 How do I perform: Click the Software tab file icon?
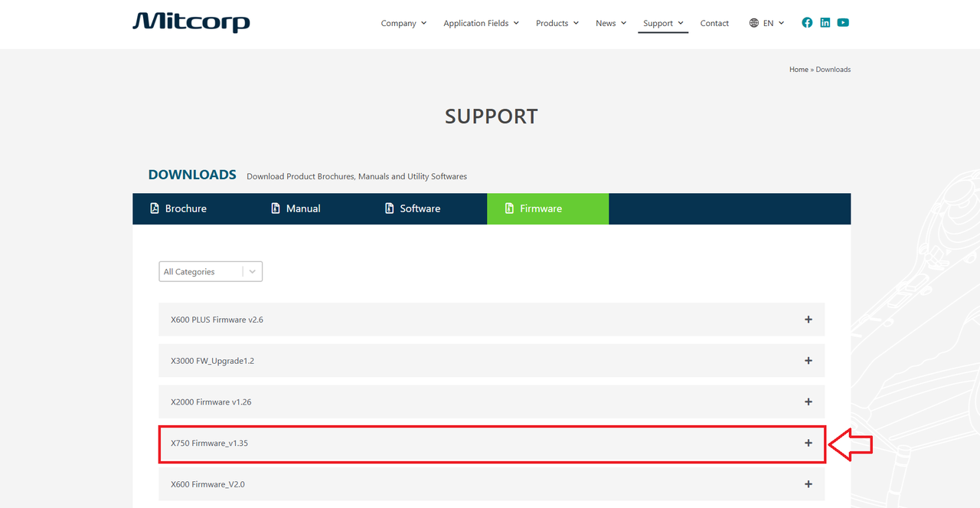click(x=389, y=208)
